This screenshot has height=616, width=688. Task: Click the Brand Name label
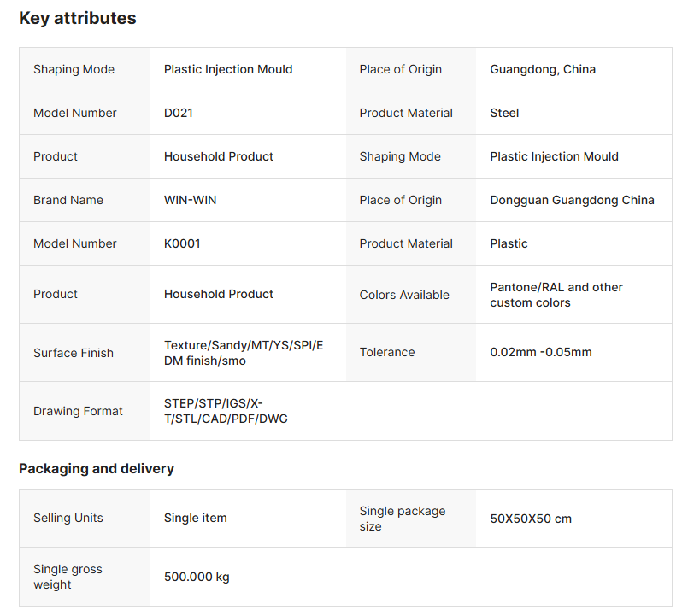68,200
